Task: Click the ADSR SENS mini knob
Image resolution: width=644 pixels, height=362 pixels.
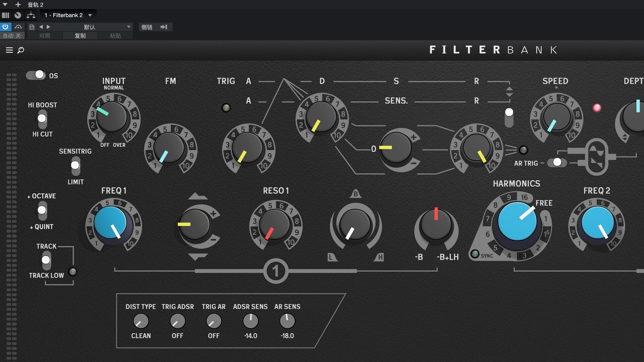Action: tap(251, 321)
